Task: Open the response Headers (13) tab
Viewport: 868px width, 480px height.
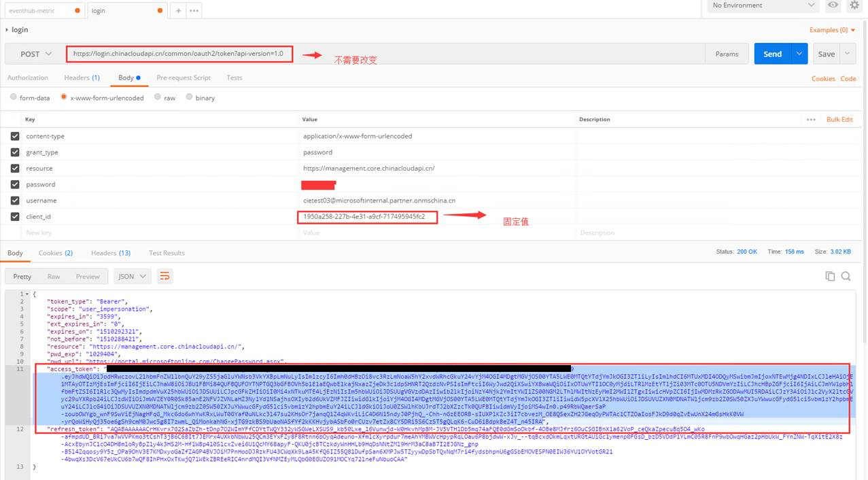Action: (x=110, y=253)
